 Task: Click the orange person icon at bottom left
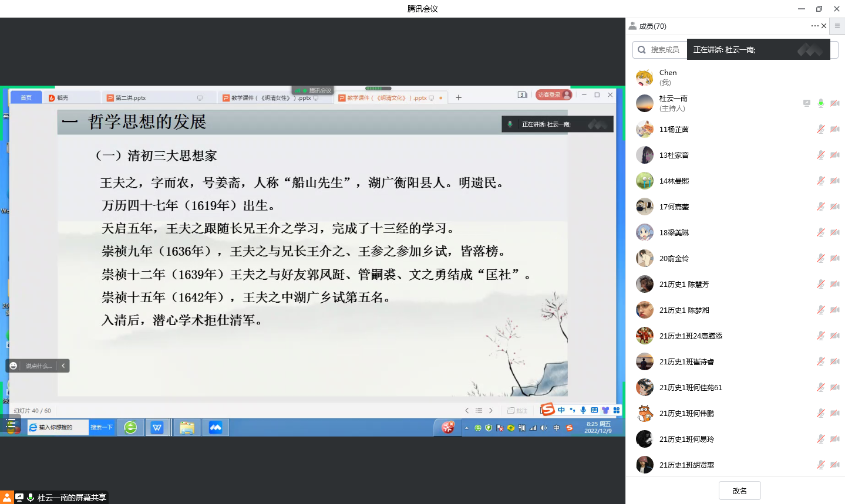[x=6, y=498]
